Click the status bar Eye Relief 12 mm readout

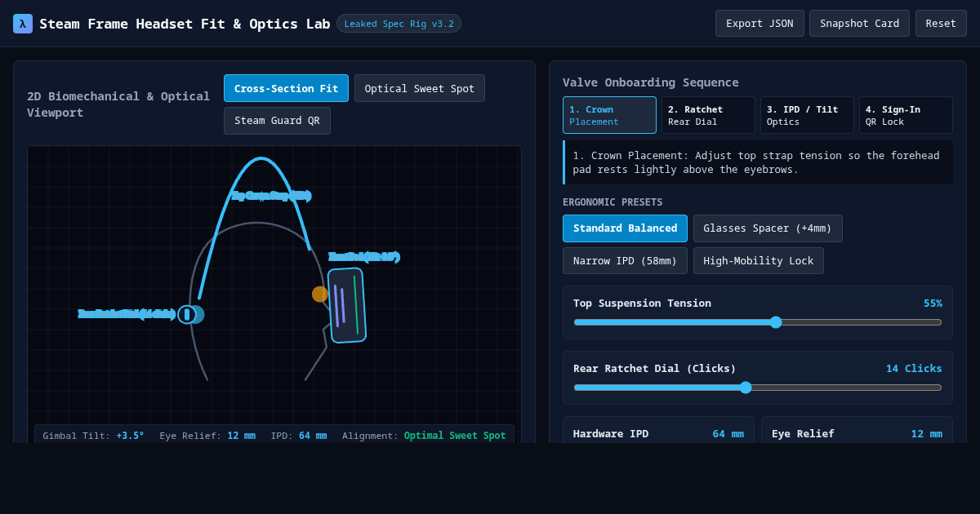[x=207, y=436]
